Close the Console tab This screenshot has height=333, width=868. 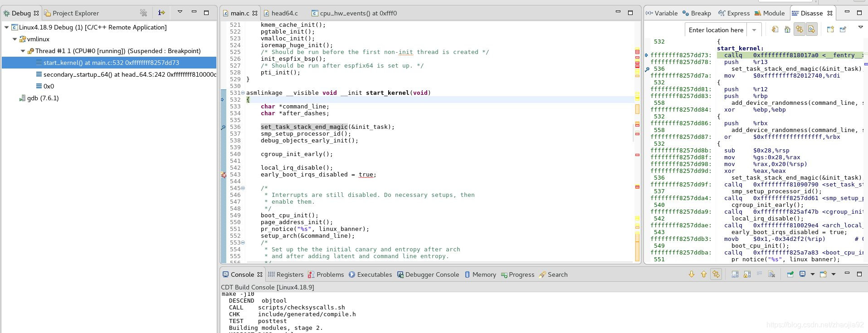click(x=260, y=274)
